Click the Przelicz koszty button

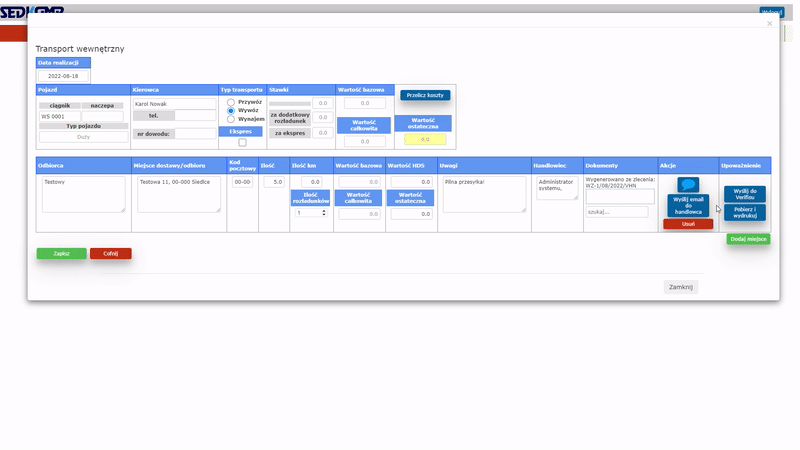(x=425, y=95)
